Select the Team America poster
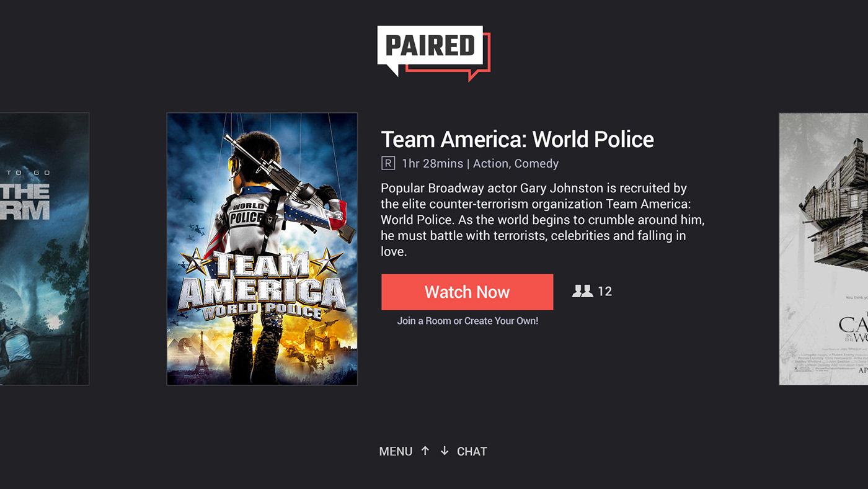 click(262, 249)
